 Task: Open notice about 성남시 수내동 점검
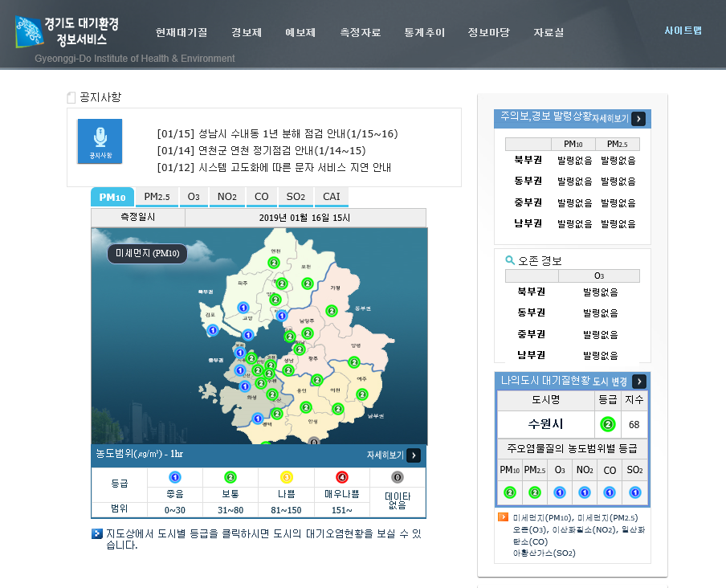(277, 133)
